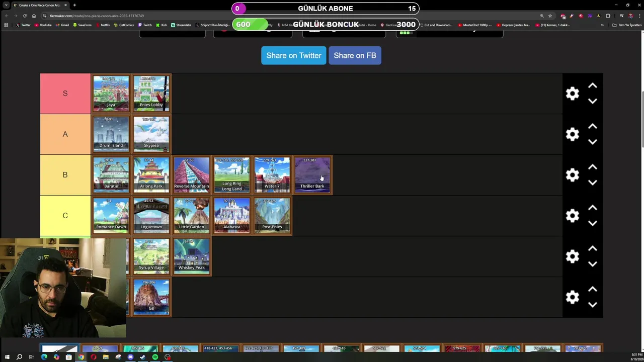Image resolution: width=644 pixels, height=362 pixels.
Task: Pick the Water 7 arc thumbnail
Action: coord(272,175)
